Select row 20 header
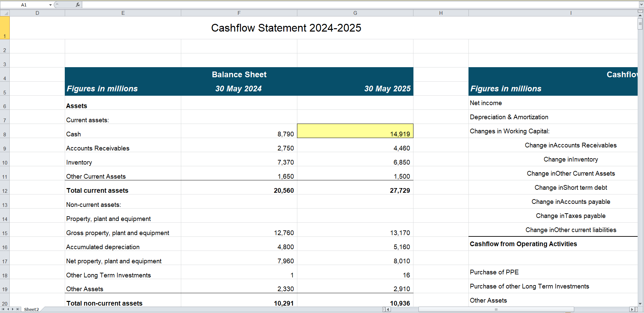Viewport: 644px width, 313px height. tap(5, 300)
